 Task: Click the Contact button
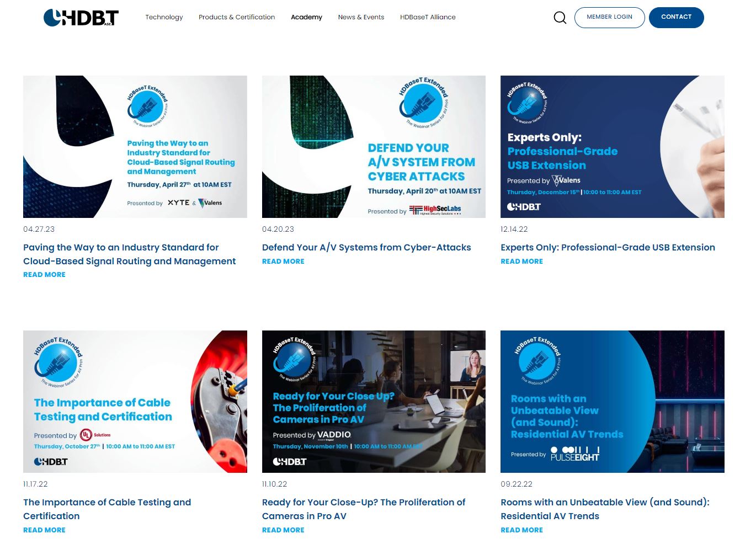tap(676, 17)
